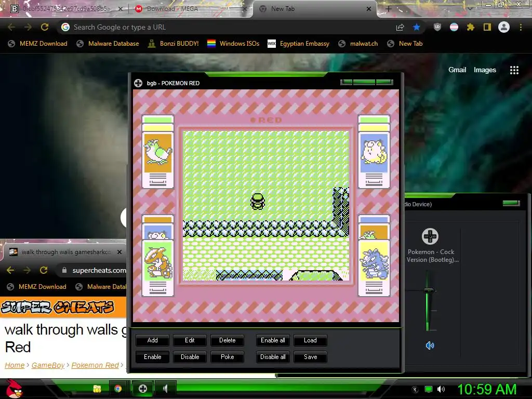This screenshot has width=532, height=399.
Task: Switch to walk through walls gameshark tab
Action: click(x=64, y=252)
